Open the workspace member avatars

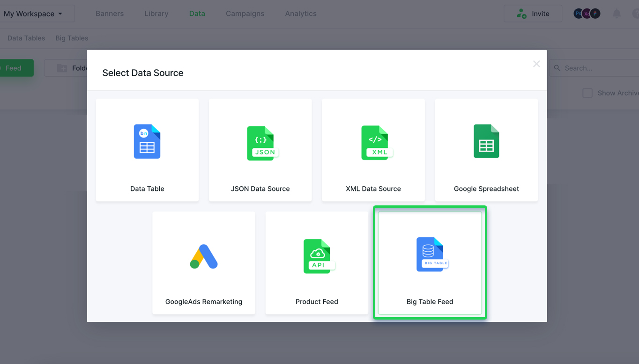(587, 14)
